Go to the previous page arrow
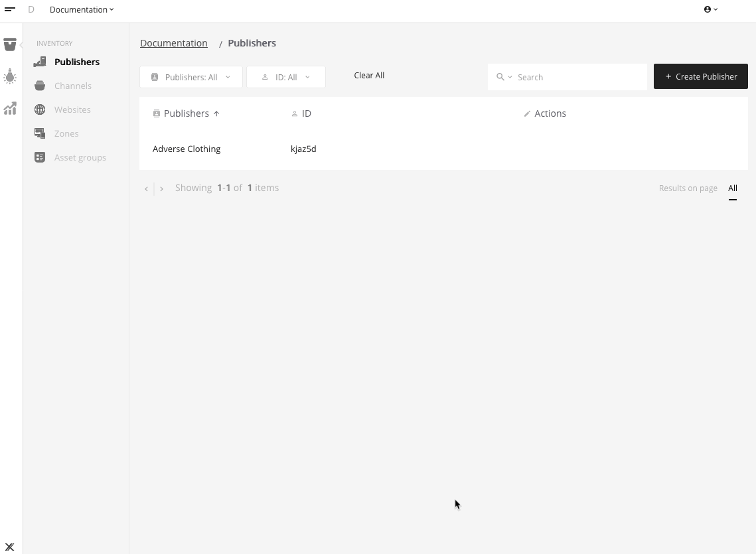The height and width of the screenshot is (554, 756). (x=146, y=188)
